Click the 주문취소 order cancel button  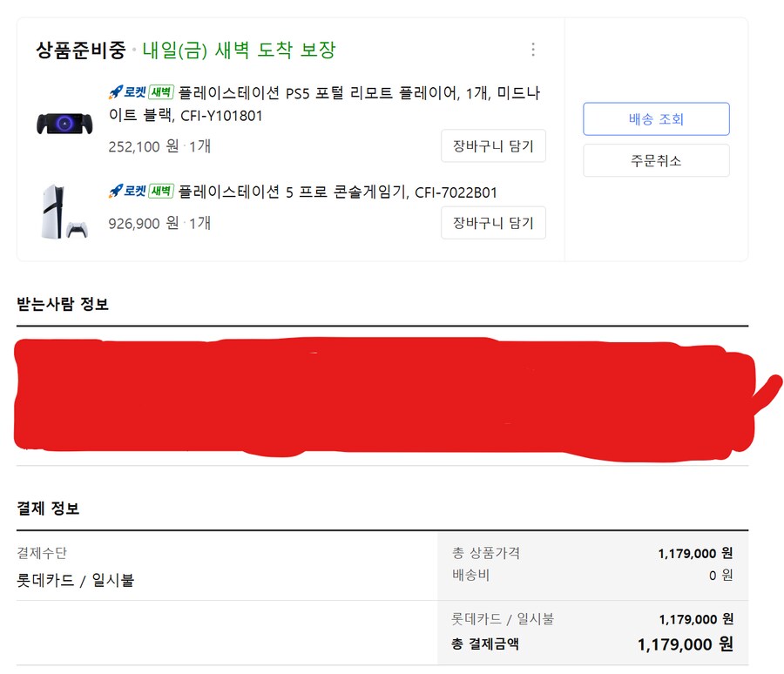(656, 160)
